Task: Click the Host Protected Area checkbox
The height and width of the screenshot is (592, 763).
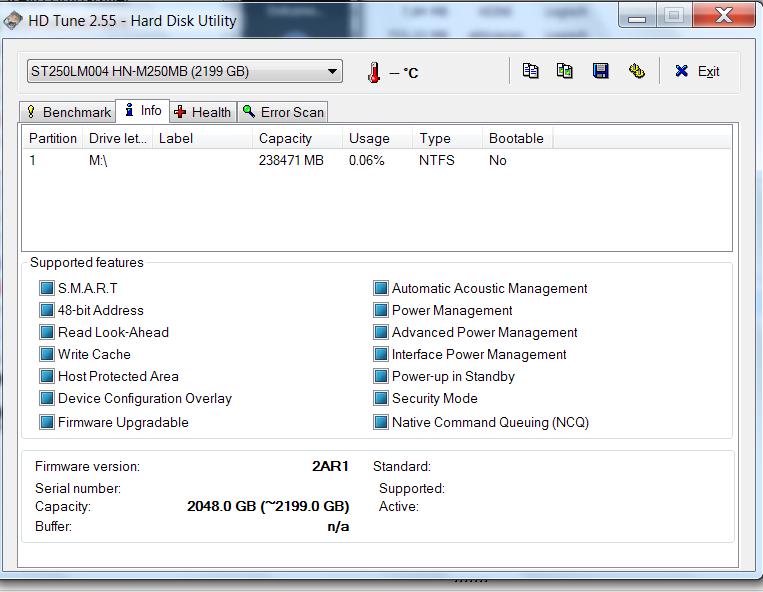Action: (x=47, y=376)
